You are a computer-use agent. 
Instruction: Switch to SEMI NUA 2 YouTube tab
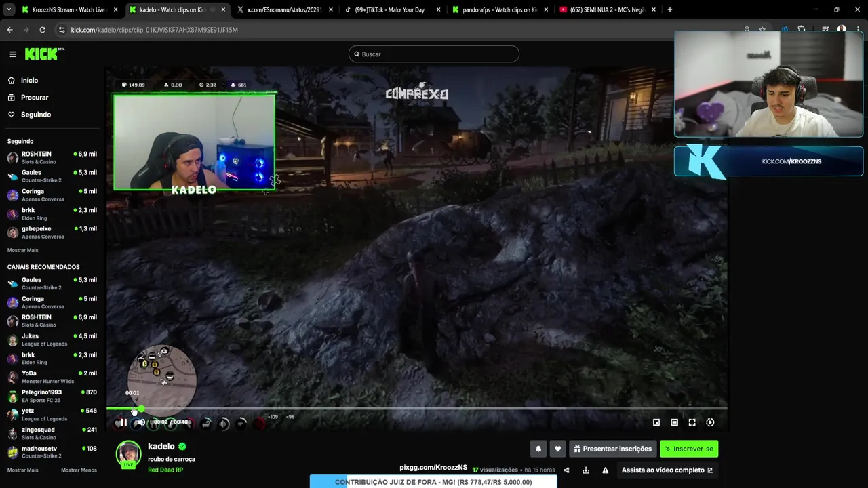(607, 9)
